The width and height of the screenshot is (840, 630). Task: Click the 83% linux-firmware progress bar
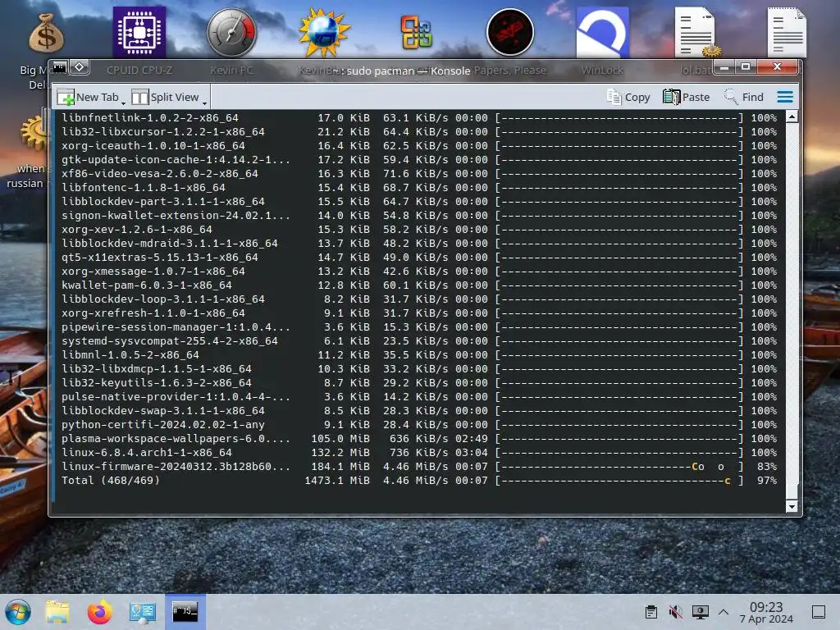620,467
